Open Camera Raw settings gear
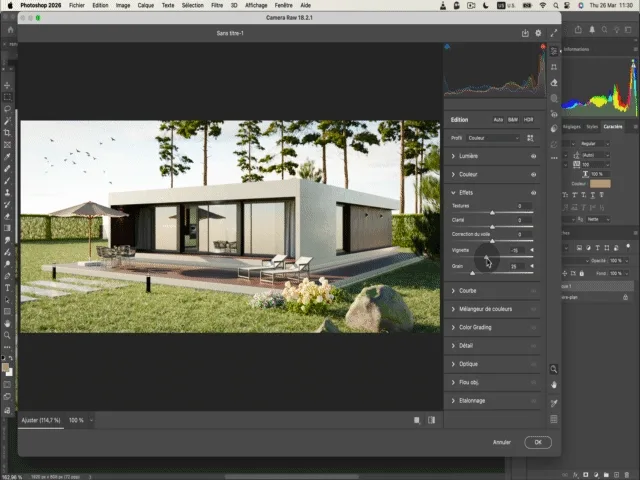The width and height of the screenshot is (640, 480). click(x=539, y=33)
